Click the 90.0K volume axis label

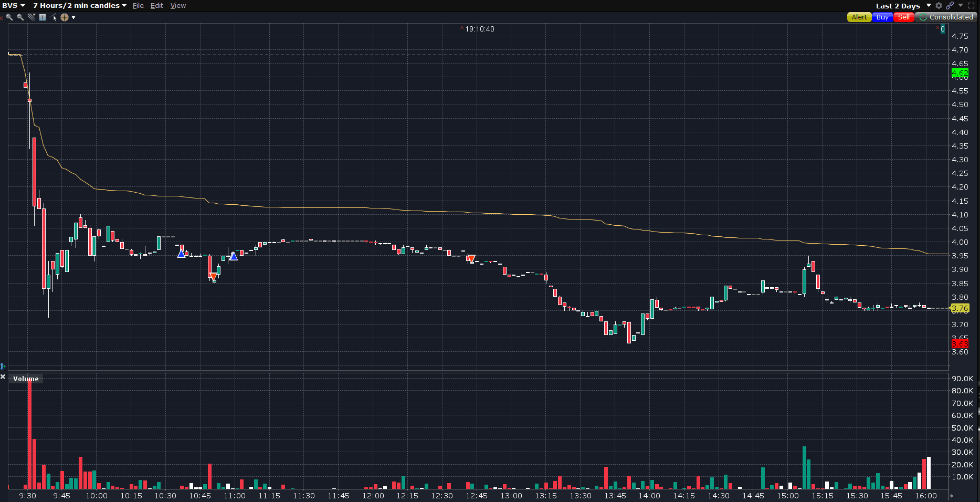click(963, 379)
